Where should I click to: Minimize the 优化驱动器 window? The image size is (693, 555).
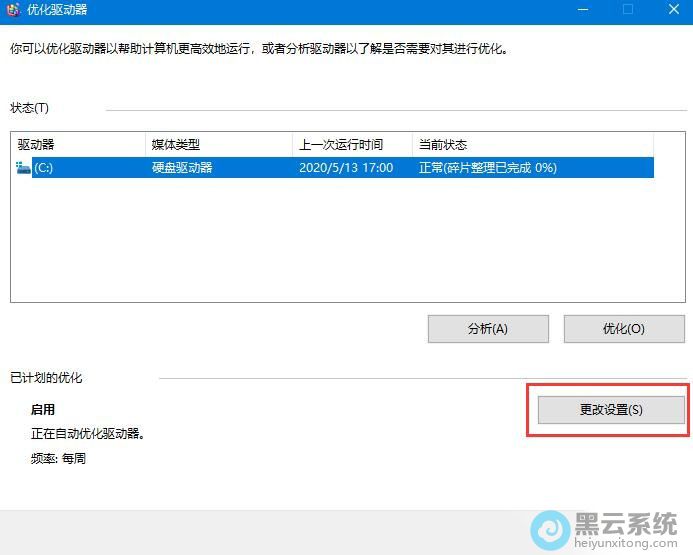pyautogui.click(x=583, y=10)
